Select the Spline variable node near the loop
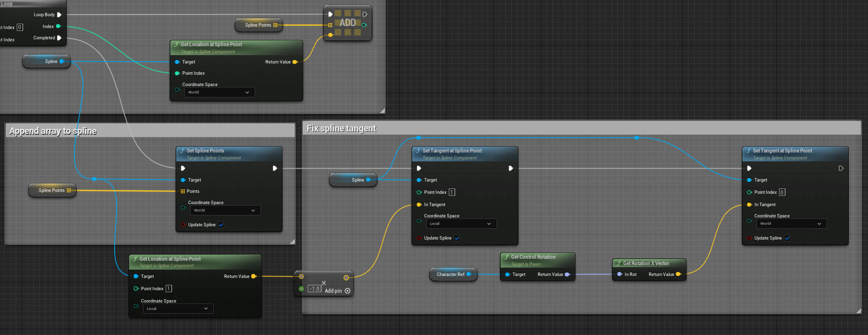The width and height of the screenshot is (868, 335). 46,61
